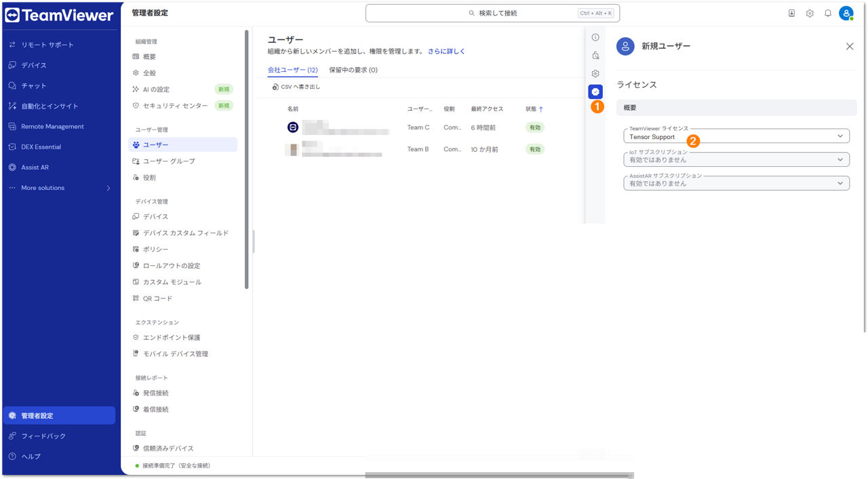Open the profile avatar menu
The image size is (868, 479).
pyautogui.click(x=846, y=13)
